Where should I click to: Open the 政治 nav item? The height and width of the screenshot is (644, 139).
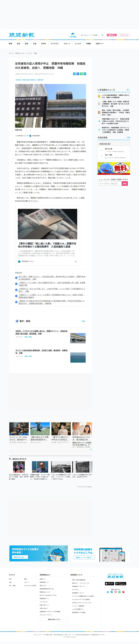click(19, 44)
